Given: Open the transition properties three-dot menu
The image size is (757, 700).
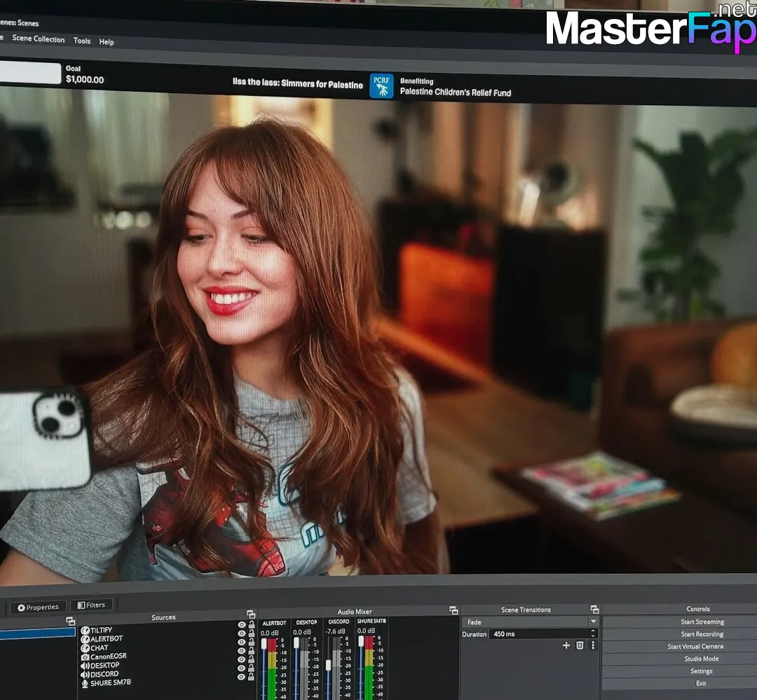Looking at the screenshot, I should tap(593, 645).
